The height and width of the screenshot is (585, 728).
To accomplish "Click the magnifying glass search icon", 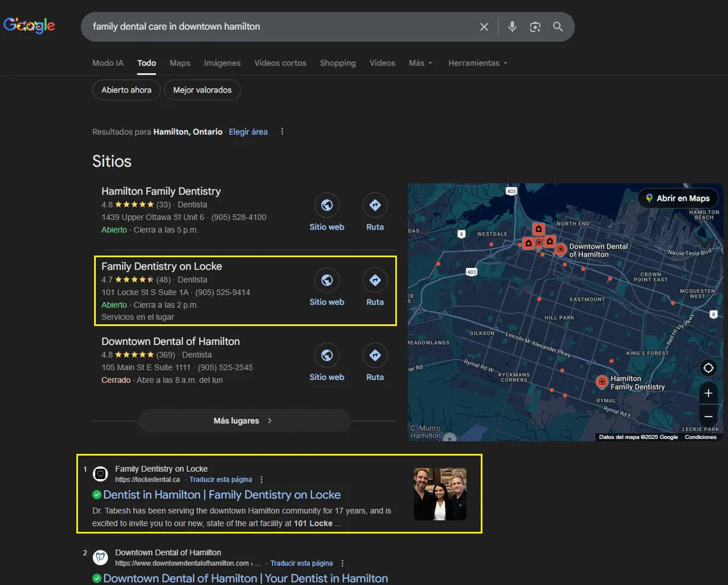I will [x=558, y=27].
